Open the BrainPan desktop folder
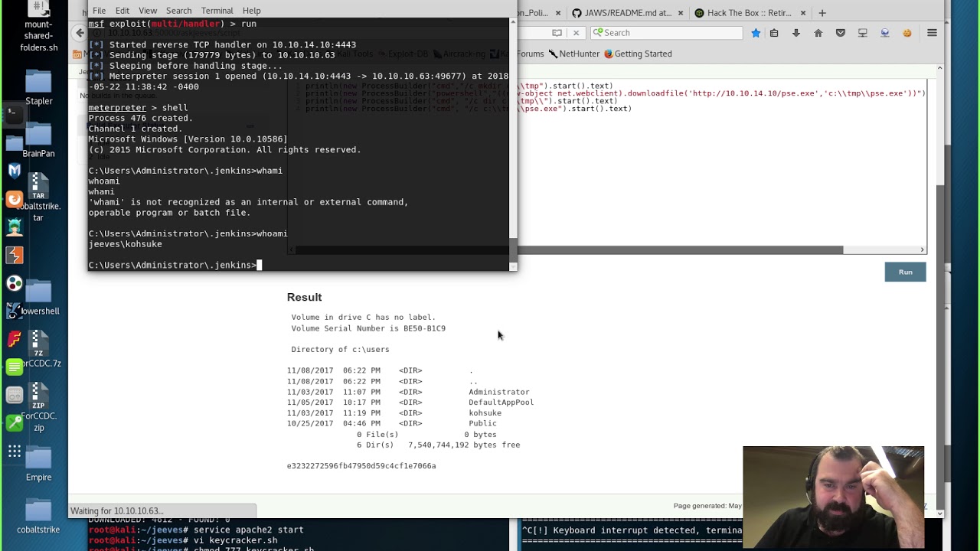Screen dimensions: 980x551 (x=38, y=140)
